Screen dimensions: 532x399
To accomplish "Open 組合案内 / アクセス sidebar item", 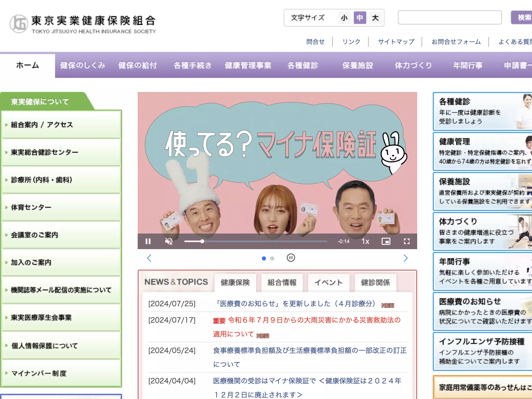I will 61,125.
